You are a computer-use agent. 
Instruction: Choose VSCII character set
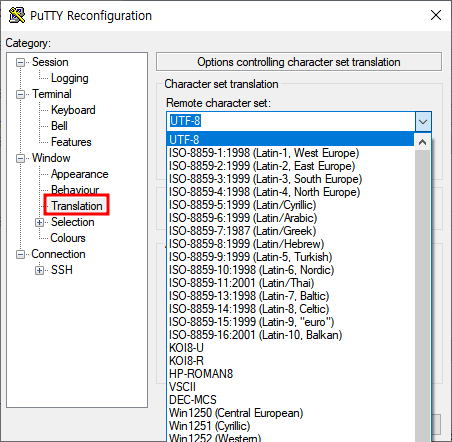290,387
